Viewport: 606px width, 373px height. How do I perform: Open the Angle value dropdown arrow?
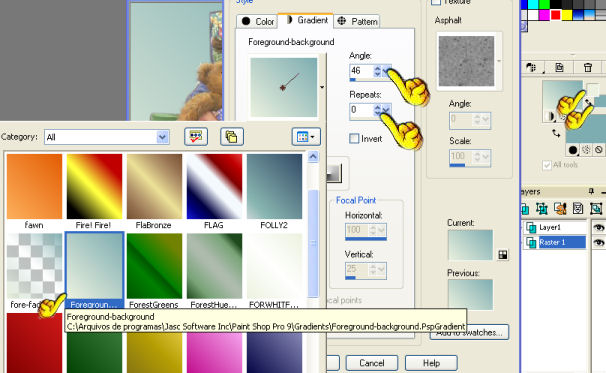(x=386, y=71)
